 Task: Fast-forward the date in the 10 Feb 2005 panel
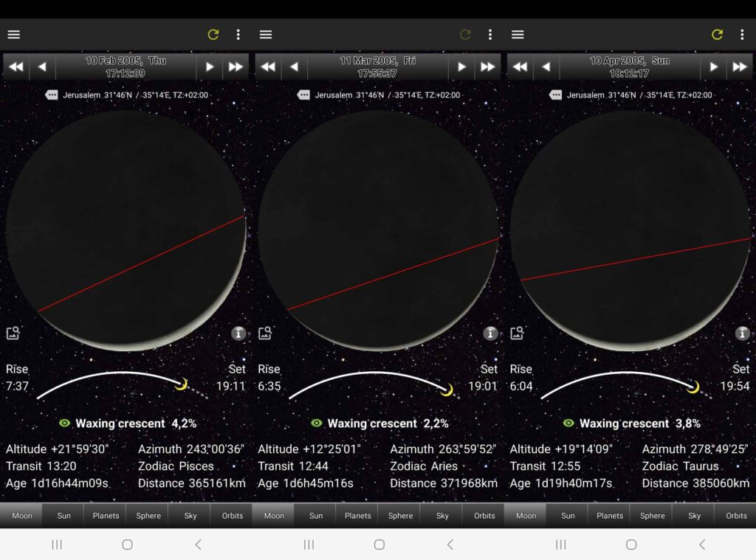click(x=236, y=67)
